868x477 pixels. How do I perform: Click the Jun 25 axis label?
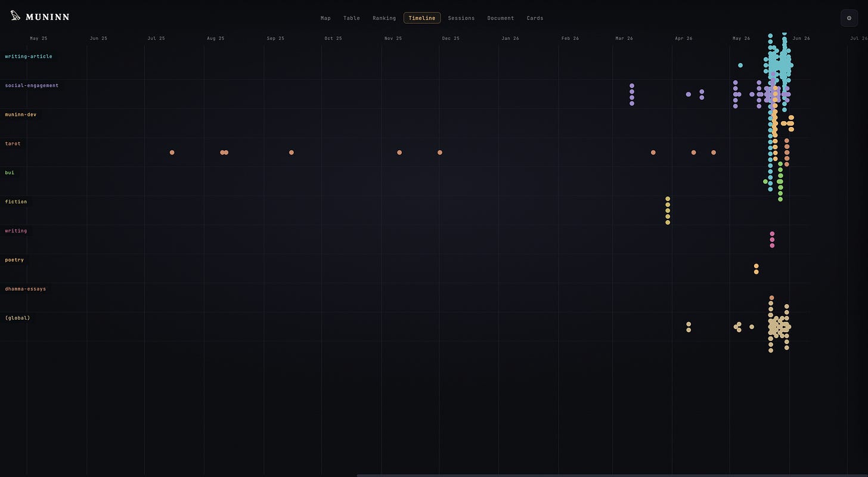point(98,38)
